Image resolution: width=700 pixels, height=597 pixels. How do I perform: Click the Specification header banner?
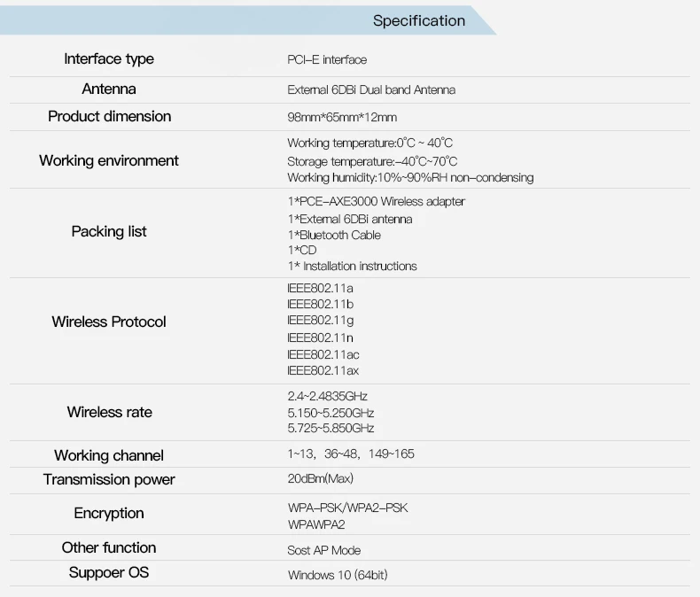pyautogui.click(x=418, y=20)
